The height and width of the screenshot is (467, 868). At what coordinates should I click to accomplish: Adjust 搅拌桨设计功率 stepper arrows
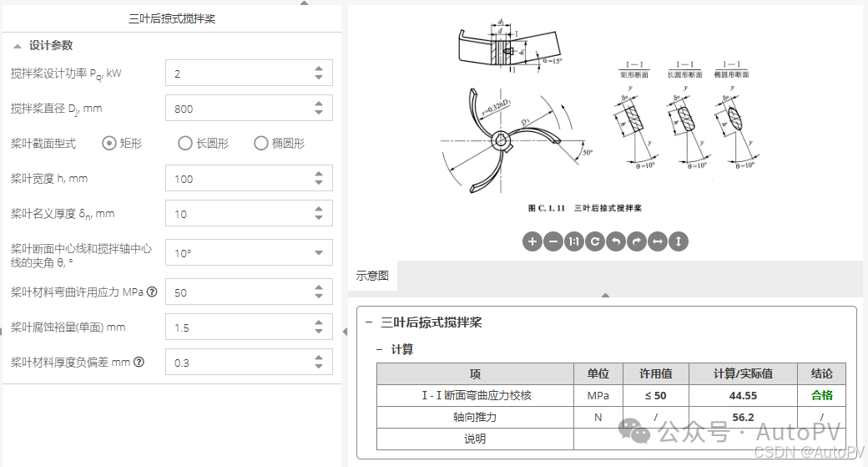318,74
